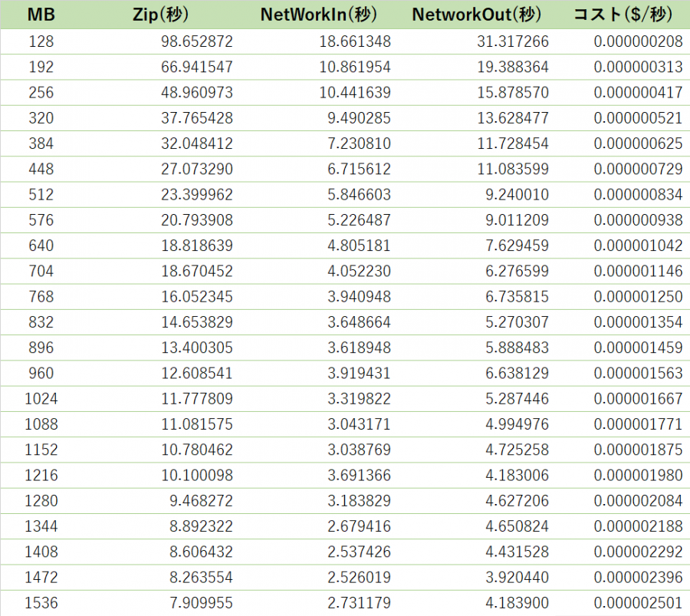The image size is (690, 616).
Task: Click the コスト($/秒) column header
Action: (x=623, y=15)
